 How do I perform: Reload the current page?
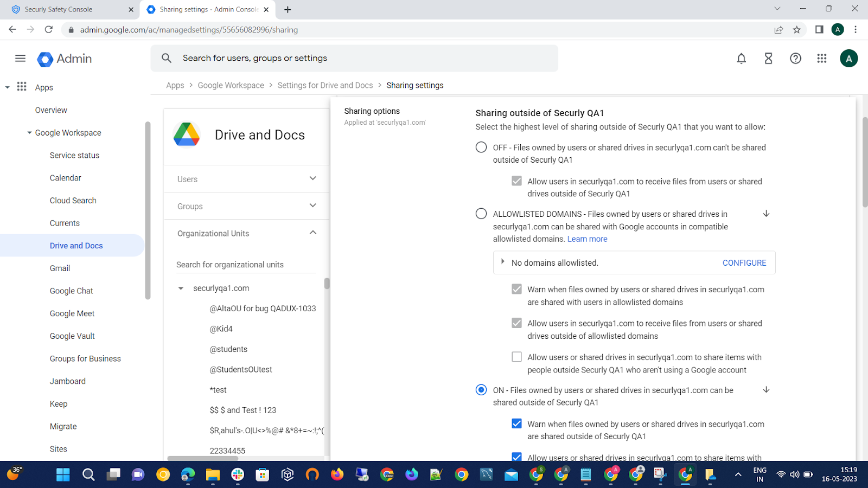(49, 30)
